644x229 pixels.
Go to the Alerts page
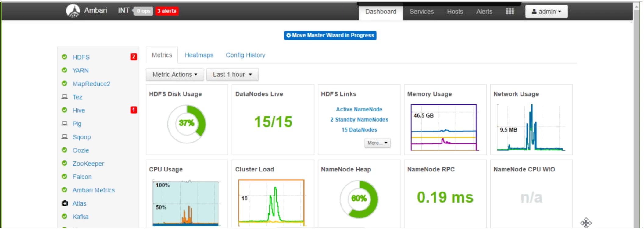pyautogui.click(x=484, y=12)
